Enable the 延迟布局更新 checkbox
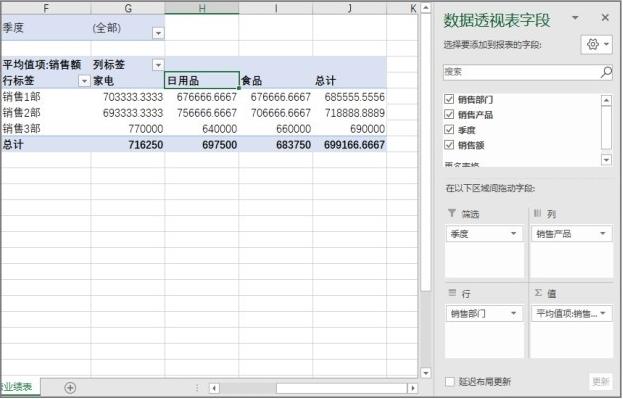 pos(450,382)
